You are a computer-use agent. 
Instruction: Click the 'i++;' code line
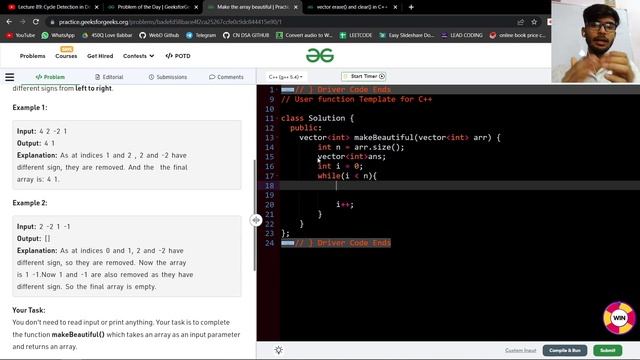pos(345,204)
